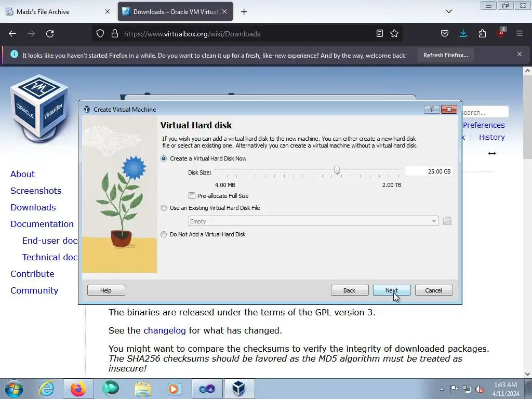Click the list all tabs chevron
The image size is (532, 399).
(x=449, y=11)
